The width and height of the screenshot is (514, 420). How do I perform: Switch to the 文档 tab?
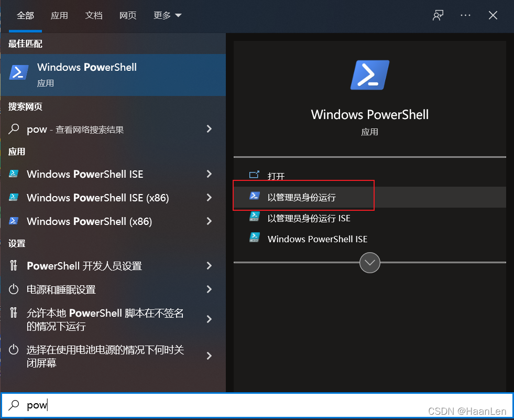pos(94,15)
